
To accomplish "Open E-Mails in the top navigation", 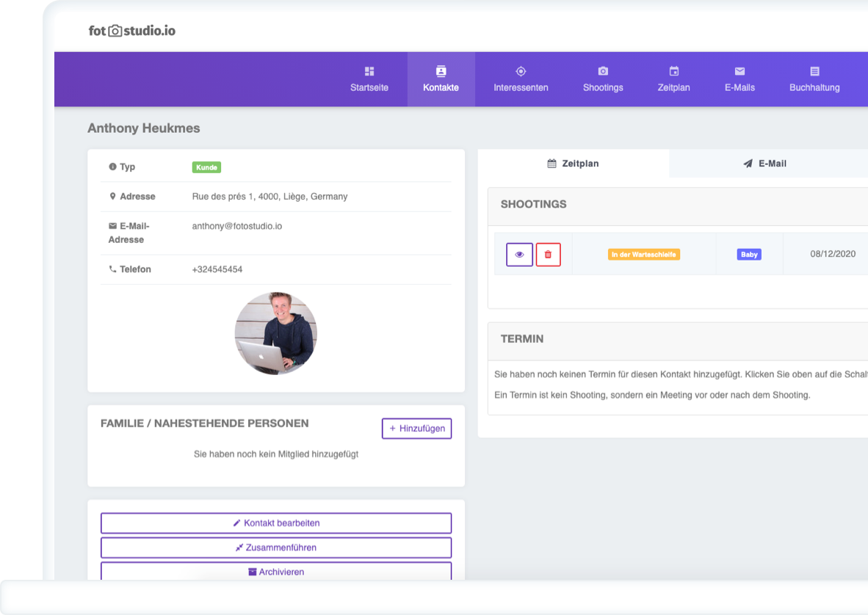I will 739,79.
